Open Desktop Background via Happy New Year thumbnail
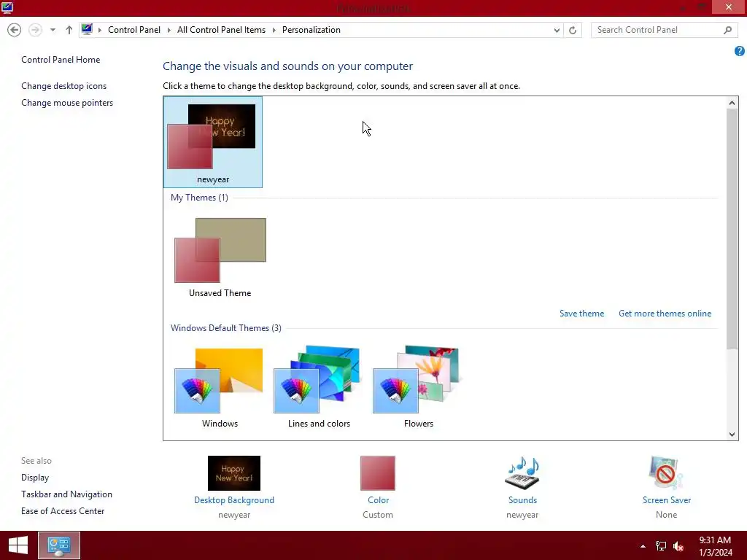The height and width of the screenshot is (560, 747). tap(234, 472)
